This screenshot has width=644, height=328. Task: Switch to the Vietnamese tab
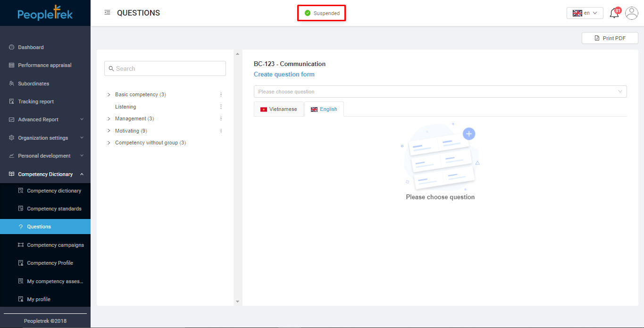[278, 109]
